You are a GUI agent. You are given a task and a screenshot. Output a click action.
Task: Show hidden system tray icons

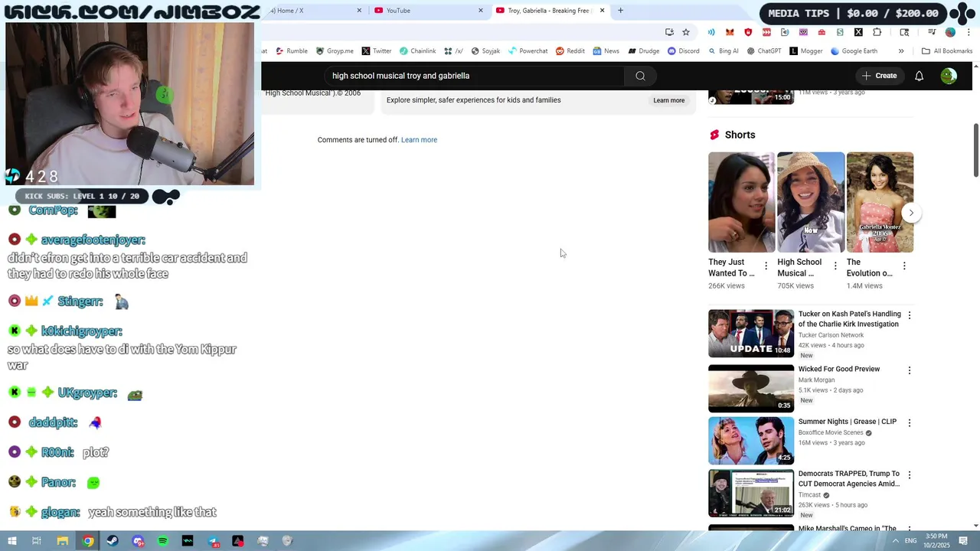click(895, 541)
